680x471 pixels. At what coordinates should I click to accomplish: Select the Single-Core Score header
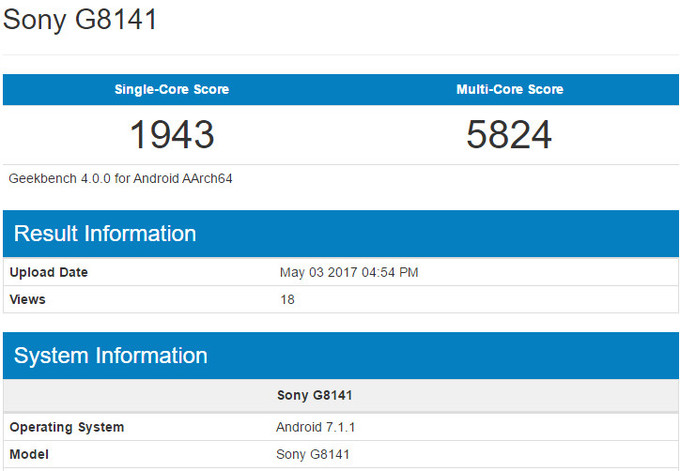(171, 90)
